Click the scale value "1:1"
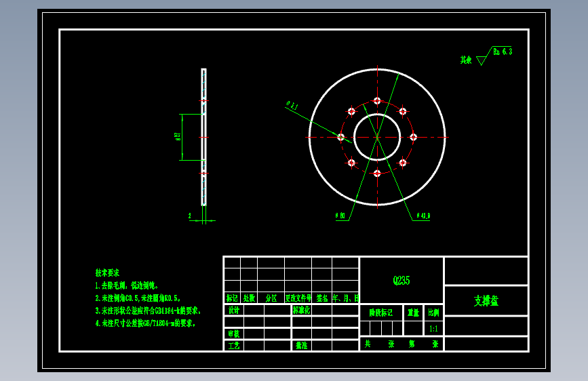The height and width of the screenshot is (381, 588). coord(433,329)
